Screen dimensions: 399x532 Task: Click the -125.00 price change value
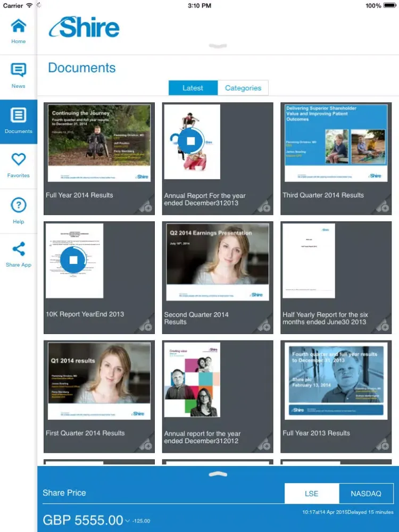[x=141, y=521]
